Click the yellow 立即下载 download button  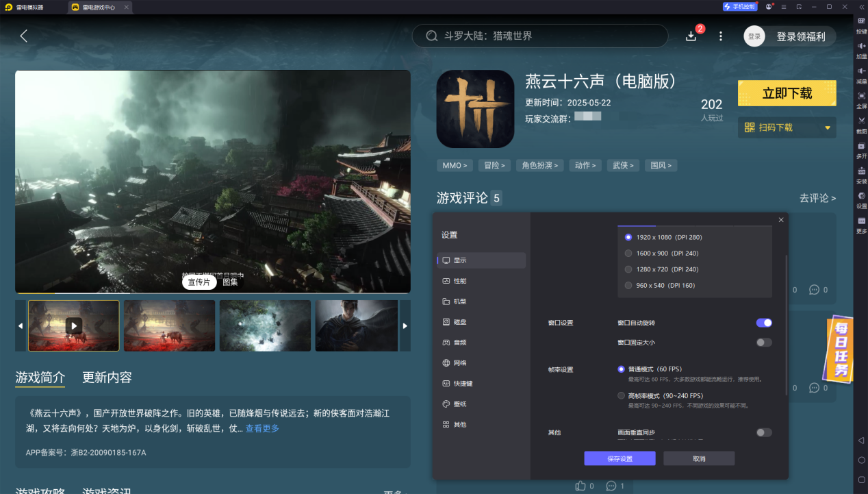787,93
